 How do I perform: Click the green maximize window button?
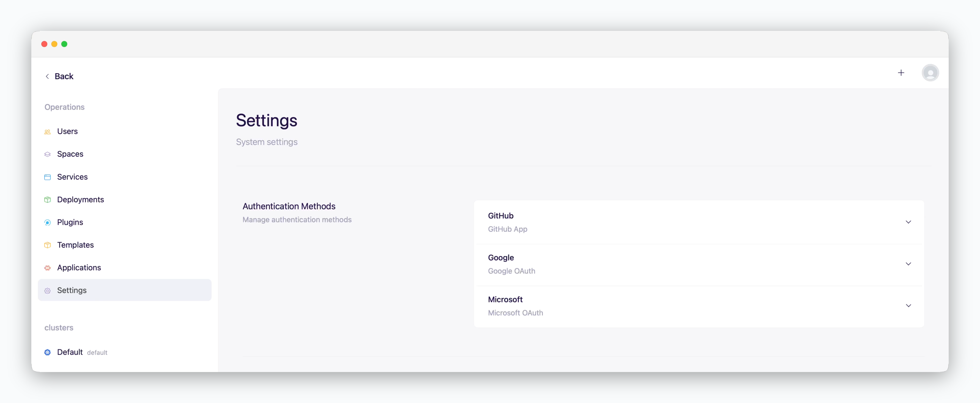(64, 44)
